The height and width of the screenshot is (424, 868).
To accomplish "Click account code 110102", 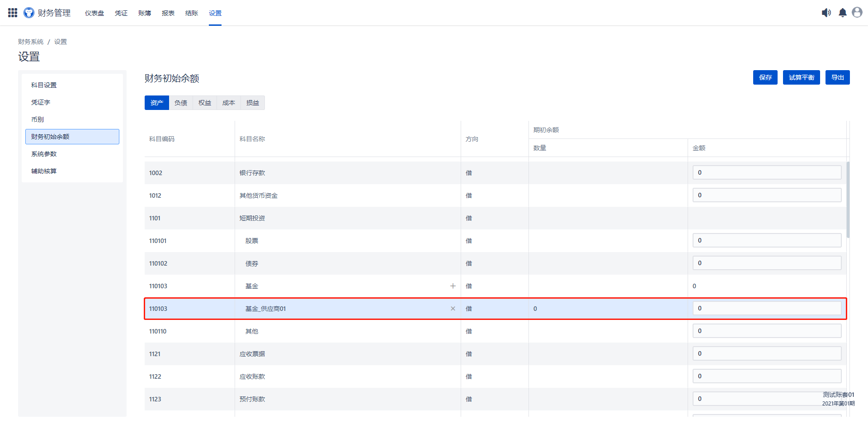I will click(x=158, y=263).
